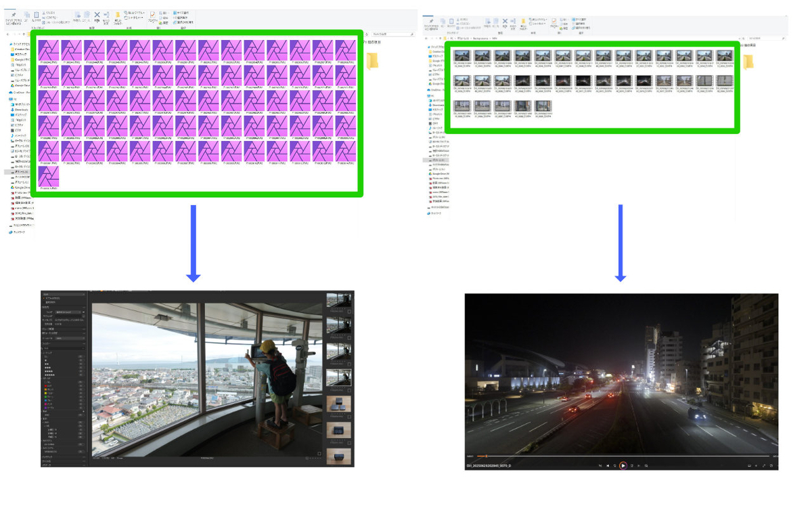Click the bottom filmstrip thumbnail in photo browser
The image size is (812, 508).
339,457
